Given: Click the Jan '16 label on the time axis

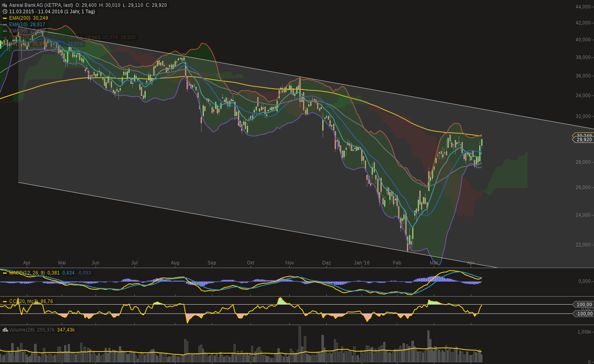Looking at the screenshot, I should pyautogui.click(x=362, y=263).
